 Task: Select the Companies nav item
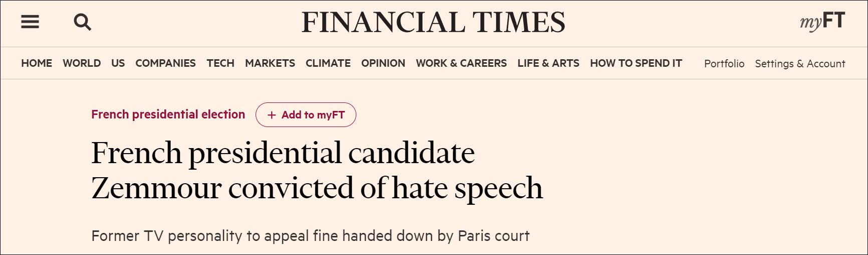(165, 63)
